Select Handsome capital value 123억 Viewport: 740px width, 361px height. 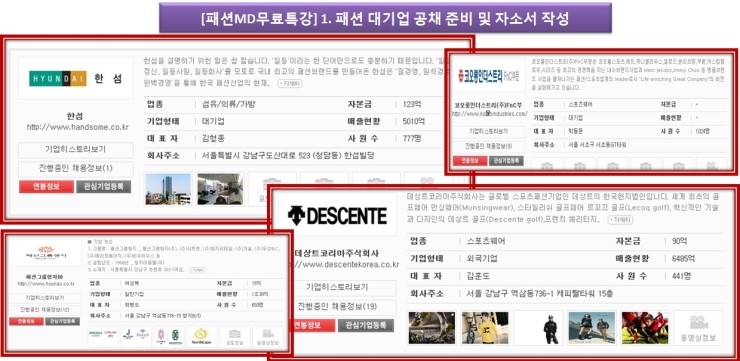pyautogui.click(x=412, y=105)
